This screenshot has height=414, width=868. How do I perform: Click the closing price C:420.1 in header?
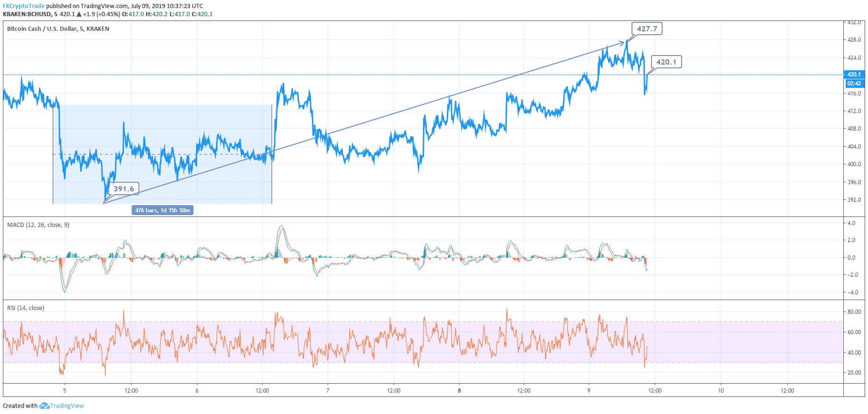202,14
